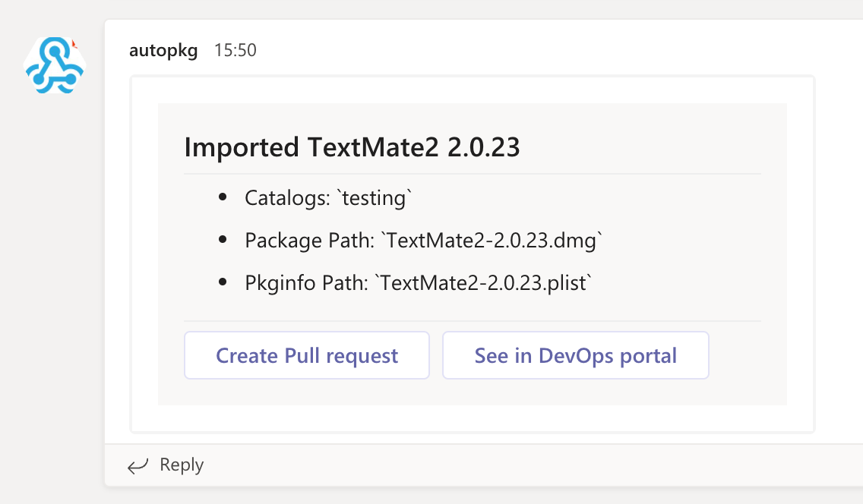Click the bullet beside the Package Path line
The image size is (863, 504).
pos(223,240)
